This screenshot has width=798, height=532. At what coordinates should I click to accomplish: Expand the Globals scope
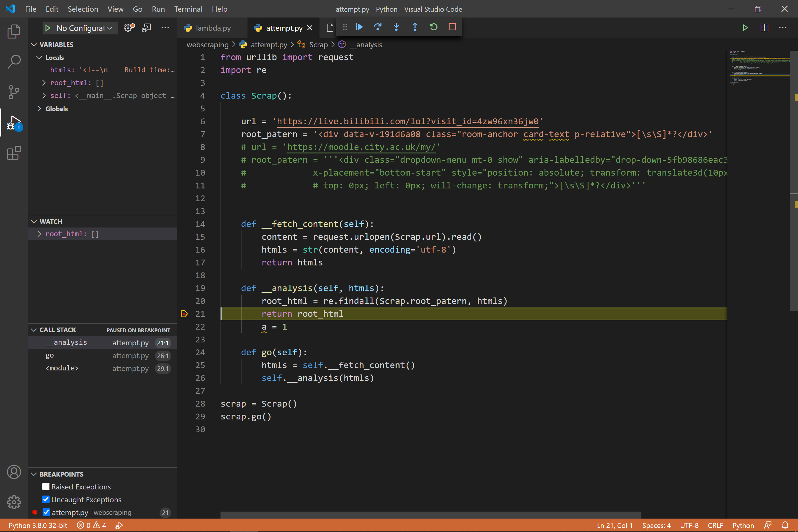(x=39, y=108)
